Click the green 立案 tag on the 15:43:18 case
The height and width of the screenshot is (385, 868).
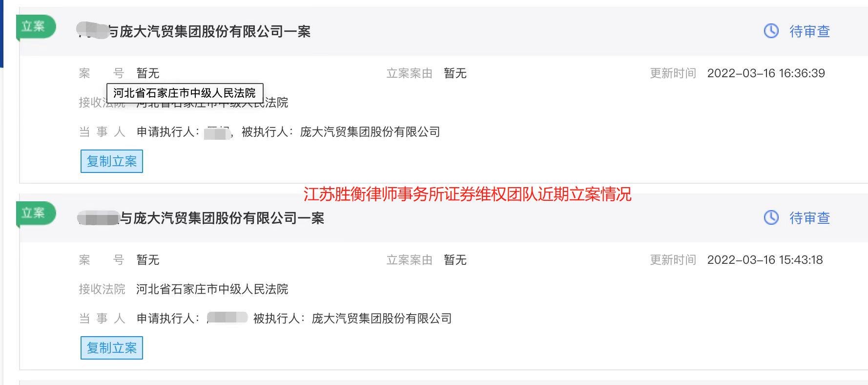pos(35,213)
